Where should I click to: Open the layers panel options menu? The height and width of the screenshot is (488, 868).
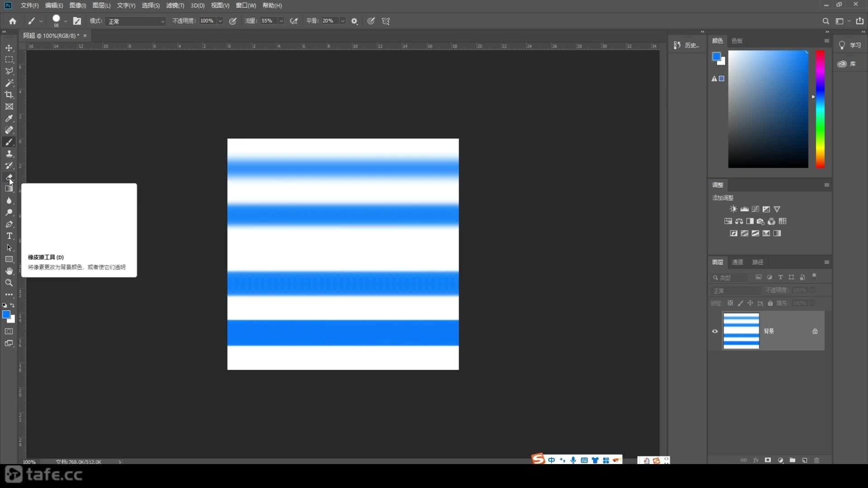pos(826,262)
